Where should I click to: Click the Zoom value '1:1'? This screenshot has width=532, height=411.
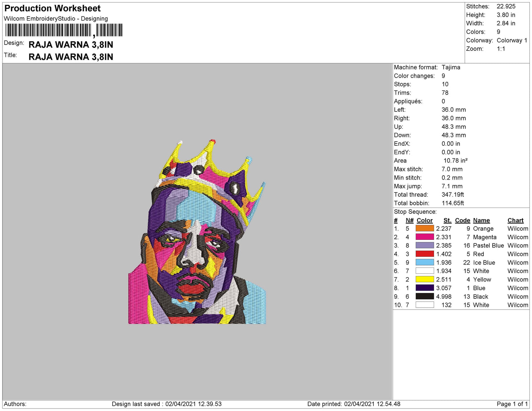tap(501, 49)
